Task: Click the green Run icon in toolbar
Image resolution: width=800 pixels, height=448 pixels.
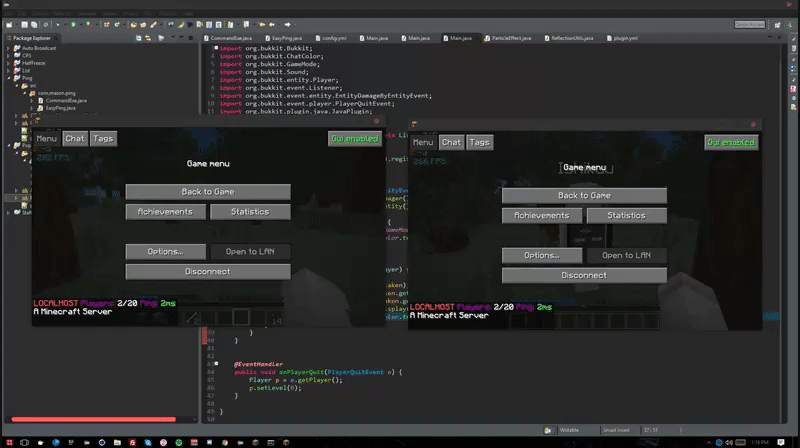Action: click(73, 24)
